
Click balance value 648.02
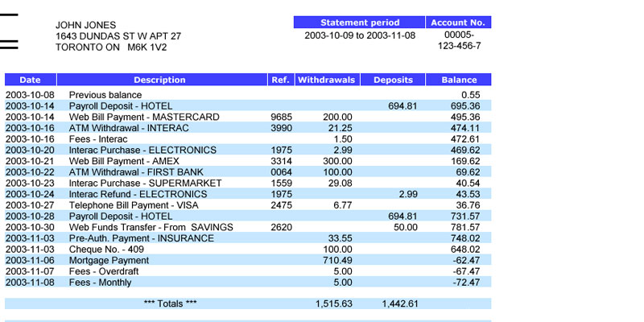tap(465, 250)
